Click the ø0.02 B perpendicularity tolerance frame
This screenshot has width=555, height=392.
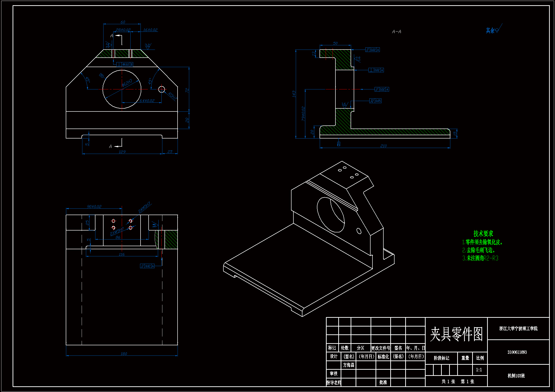tap(125, 65)
